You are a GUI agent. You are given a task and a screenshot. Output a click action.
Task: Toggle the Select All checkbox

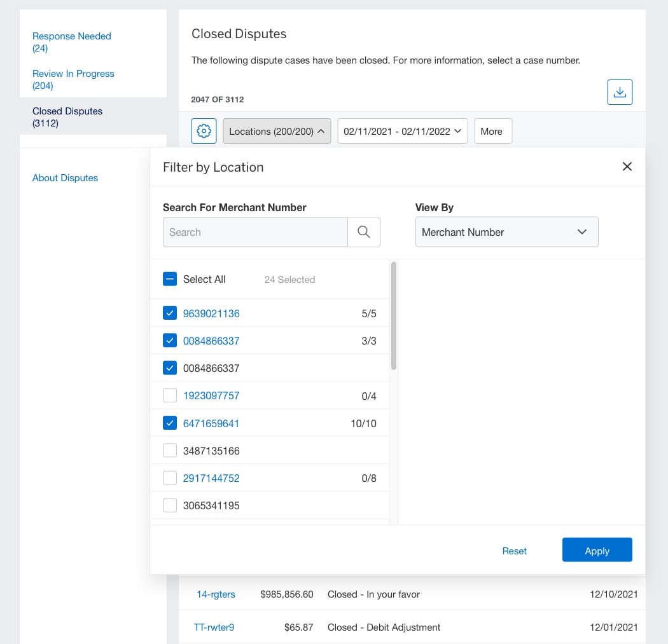[x=169, y=278]
